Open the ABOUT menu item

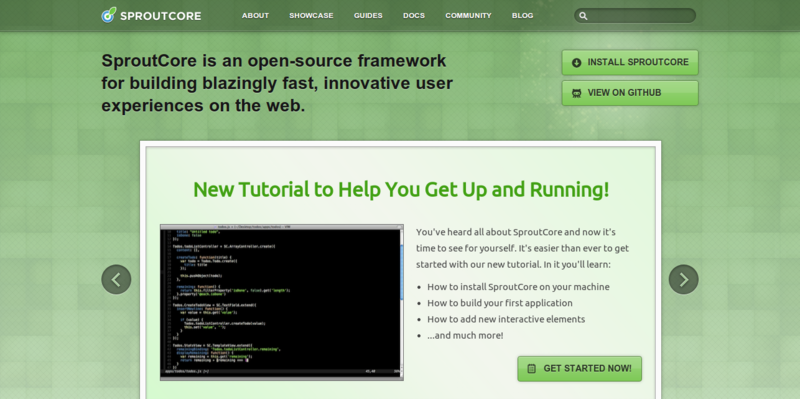point(255,16)
